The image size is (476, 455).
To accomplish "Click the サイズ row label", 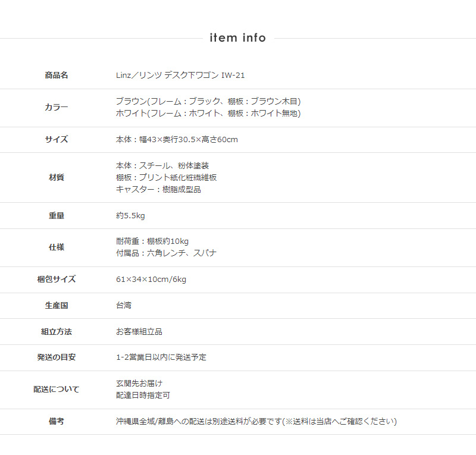I will pos(57,140).
